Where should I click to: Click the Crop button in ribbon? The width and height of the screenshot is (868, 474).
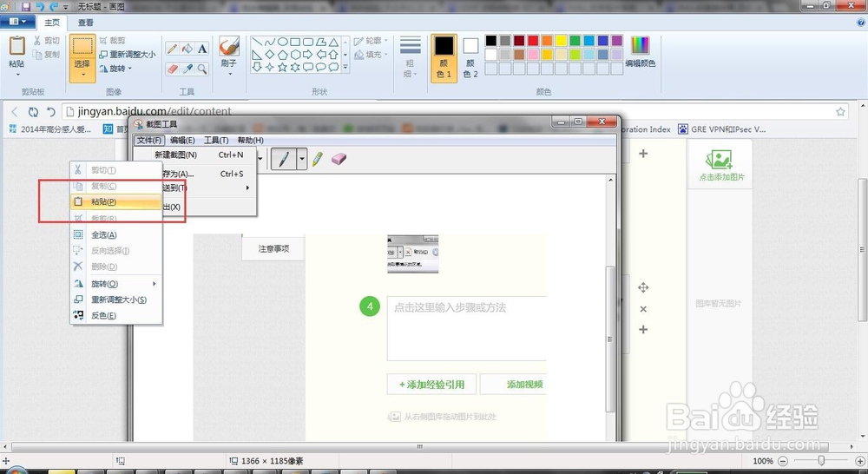112,41
